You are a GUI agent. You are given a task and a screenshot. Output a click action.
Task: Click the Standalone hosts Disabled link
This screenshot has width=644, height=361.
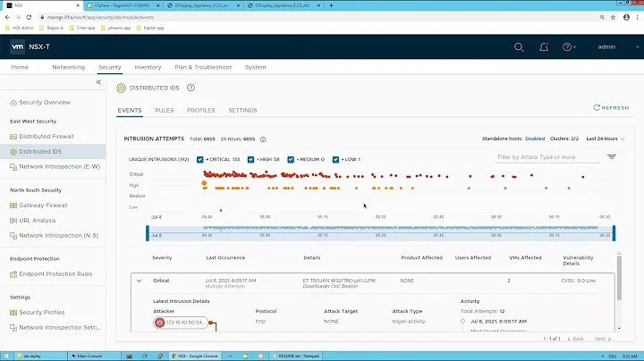535,139
